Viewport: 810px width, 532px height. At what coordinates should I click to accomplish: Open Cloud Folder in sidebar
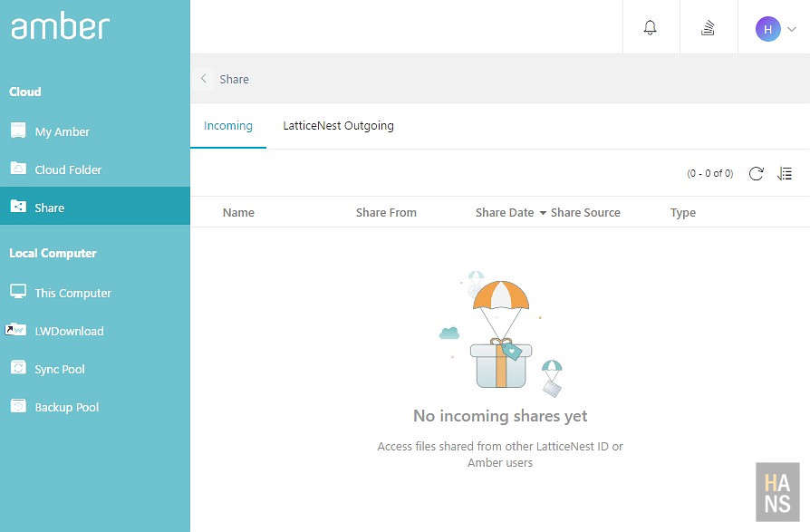pyautogui.click(x=95, y=169)
